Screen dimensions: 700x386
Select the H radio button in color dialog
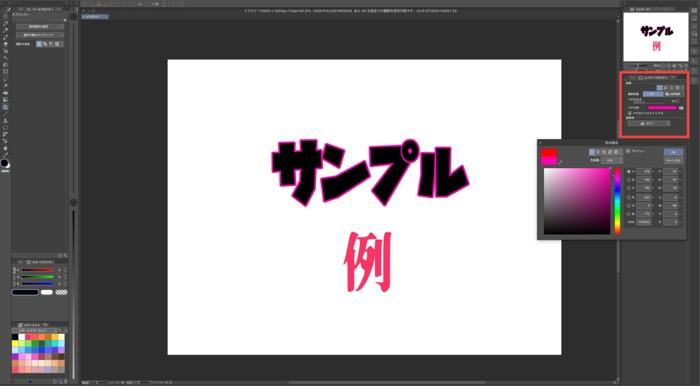(x=629, y=172)
